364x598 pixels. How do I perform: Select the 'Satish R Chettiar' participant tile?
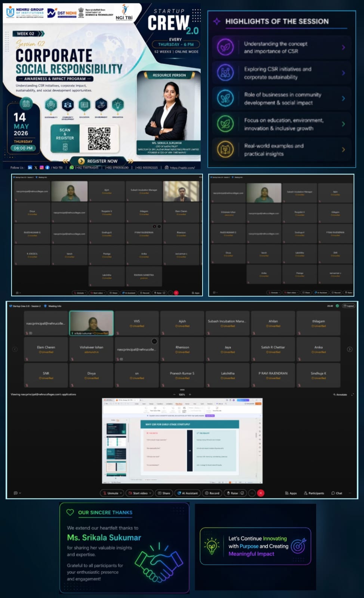273,349
